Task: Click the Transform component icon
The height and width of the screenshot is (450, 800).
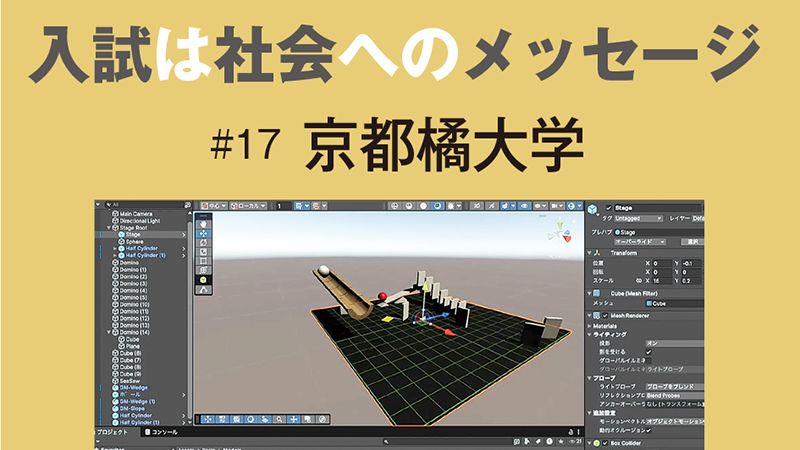Action: [x=598, y=253]
